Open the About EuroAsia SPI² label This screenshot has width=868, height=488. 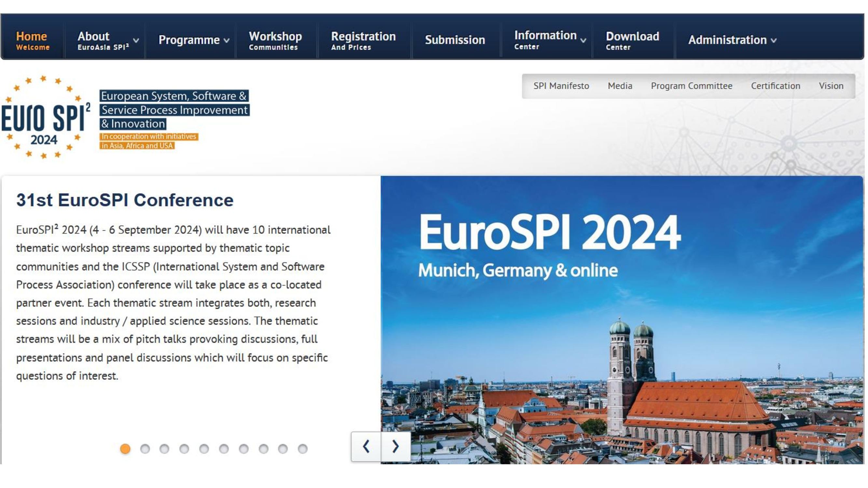click(x=103, y=40)
